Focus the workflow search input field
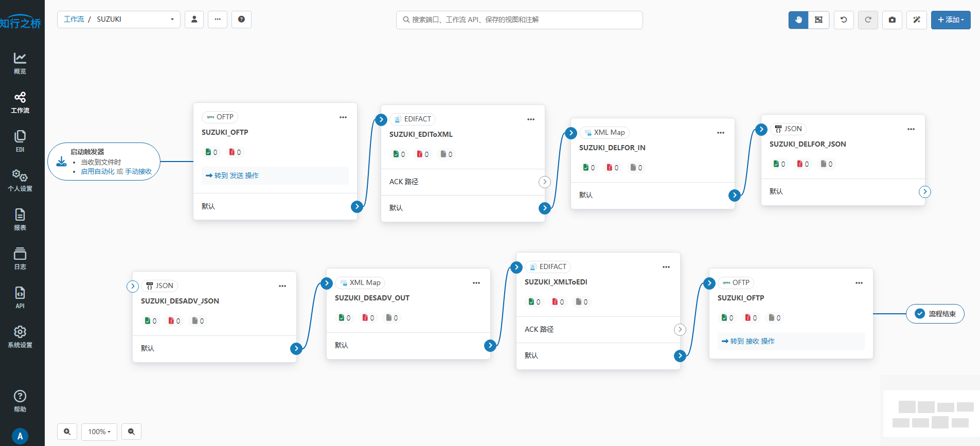The height and width of the screenshot is (446, 980). (520, 20)
